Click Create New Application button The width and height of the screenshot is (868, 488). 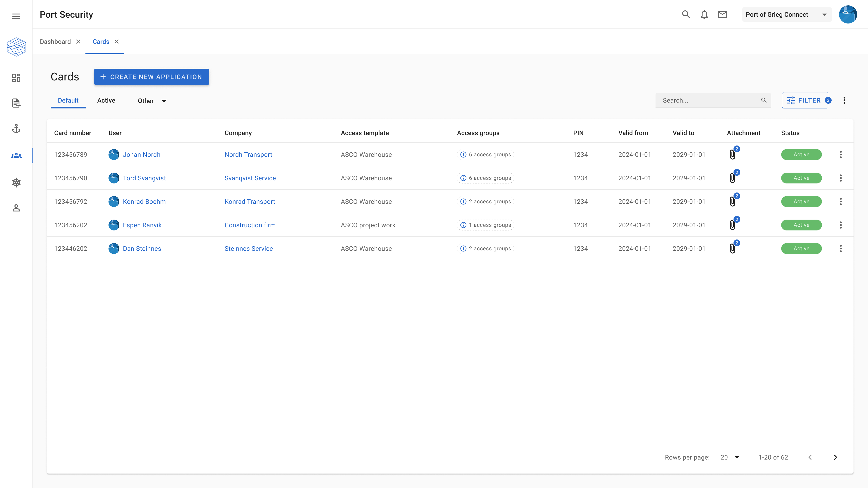pos(151,77)
